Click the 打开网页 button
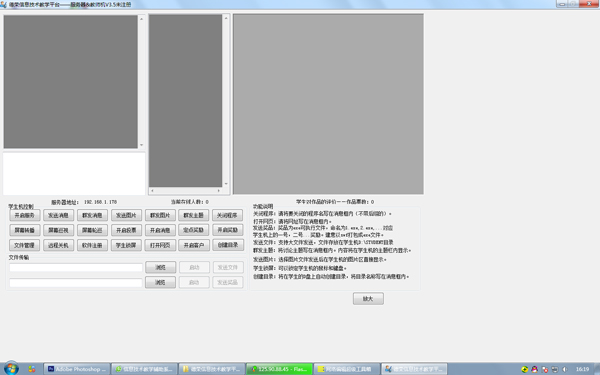 pyautogui.click(x=160, y=245)
